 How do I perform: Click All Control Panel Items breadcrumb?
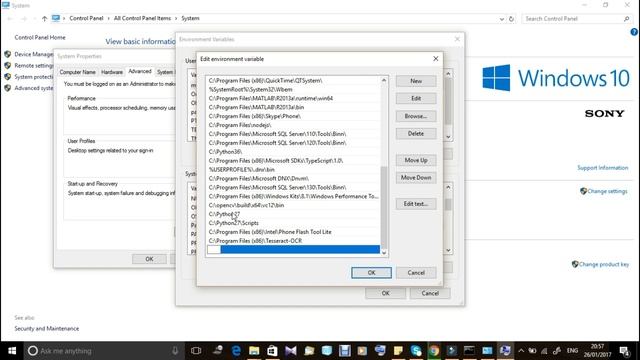coord(142,18)
